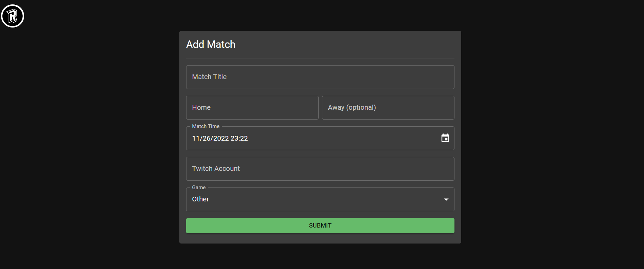Click the Twitch Account placeholder text

coord(216,168)
